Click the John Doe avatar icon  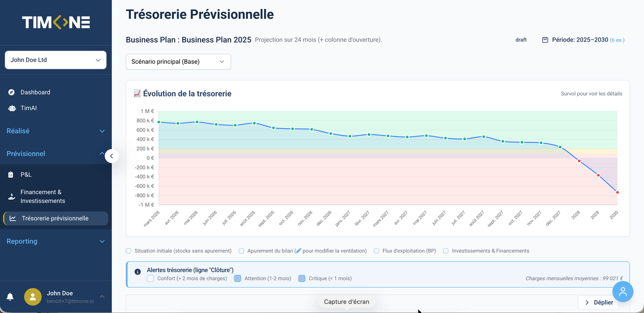[33, 297]
